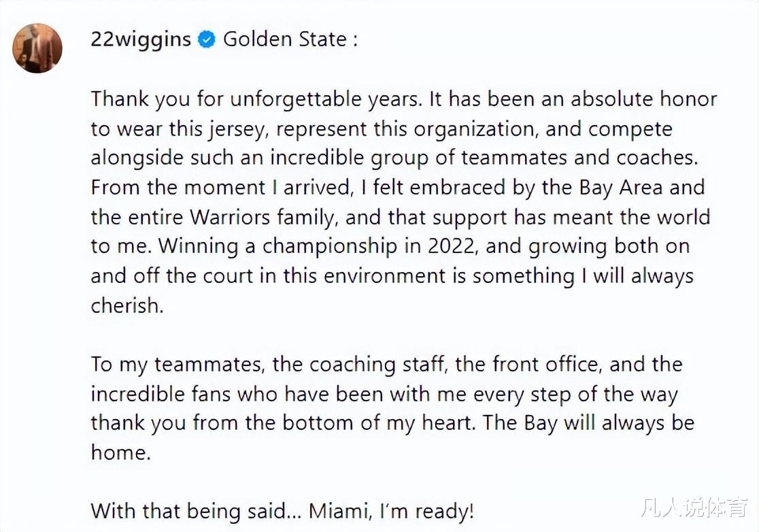Click the phrase 'teammates and coaches'
759x532 pixels.
(579, 158)
